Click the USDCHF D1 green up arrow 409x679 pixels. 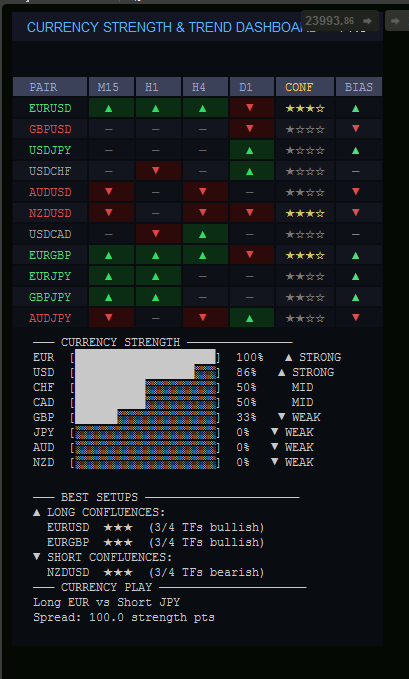click(250, 171)
